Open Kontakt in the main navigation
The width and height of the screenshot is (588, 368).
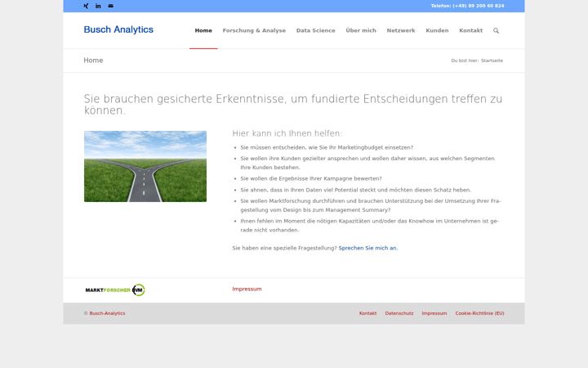[470, 31]
